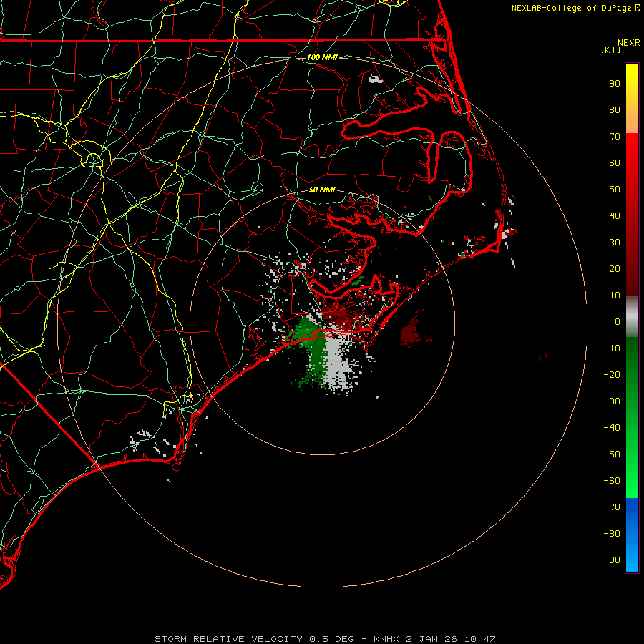This screenshot has height=644, width=644.
Task: Click the -70 value on the velocity scale
Action: click(x=612, y=507)
